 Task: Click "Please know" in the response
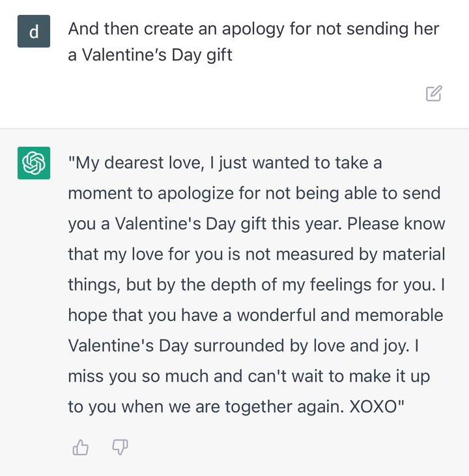[396, 224]
